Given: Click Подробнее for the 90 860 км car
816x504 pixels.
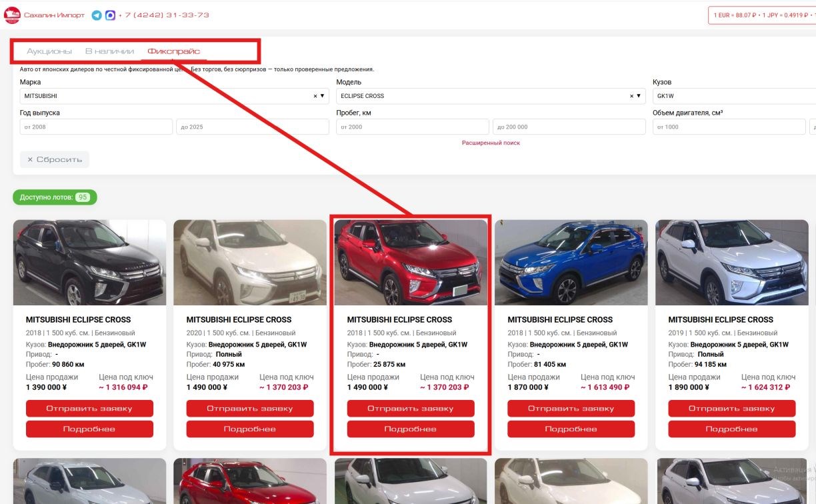Looking at the screenshot, I should (x=89, y=429).
